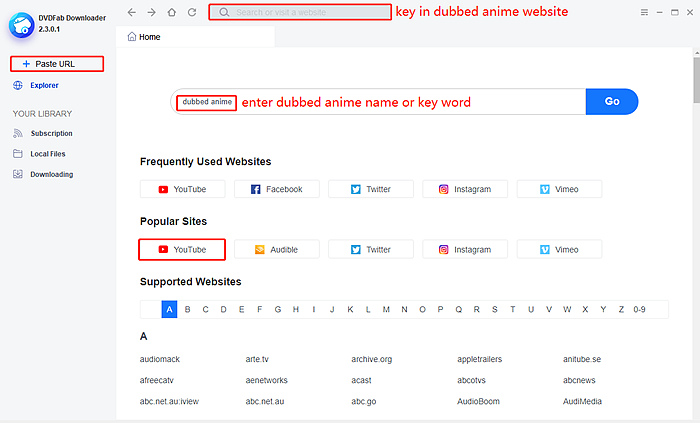Click the Local Files folder icon
The height and width of the screenshot is (423, 700).
[18, 153]
